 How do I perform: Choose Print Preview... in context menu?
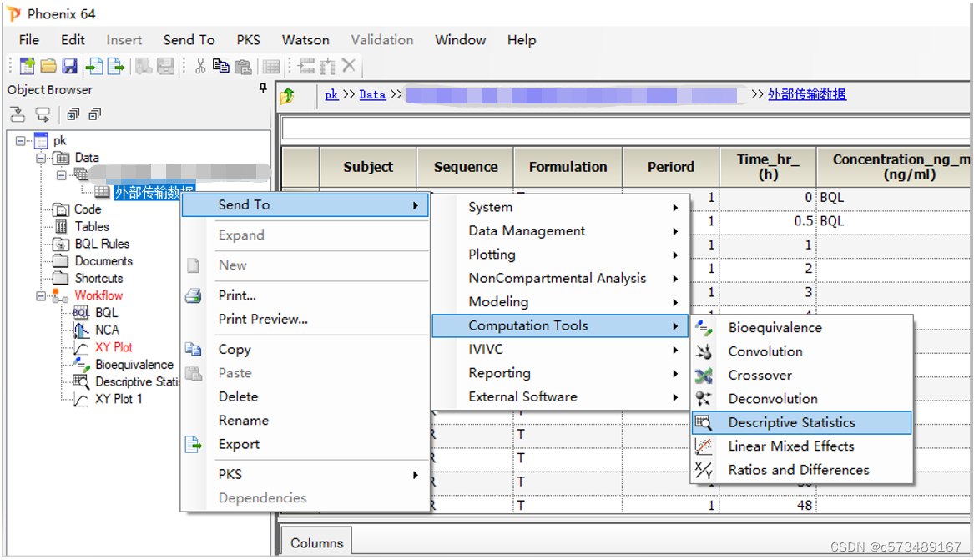click(263, 319)
